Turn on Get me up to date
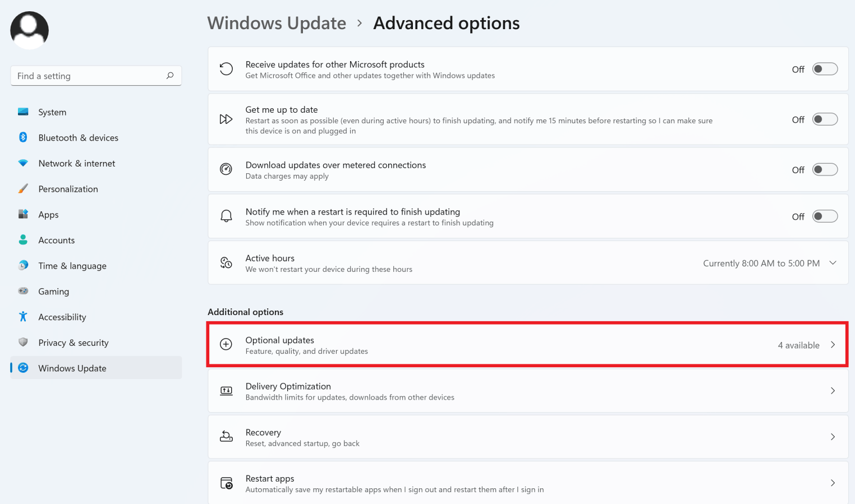855x504 pixels. point(825,119)
